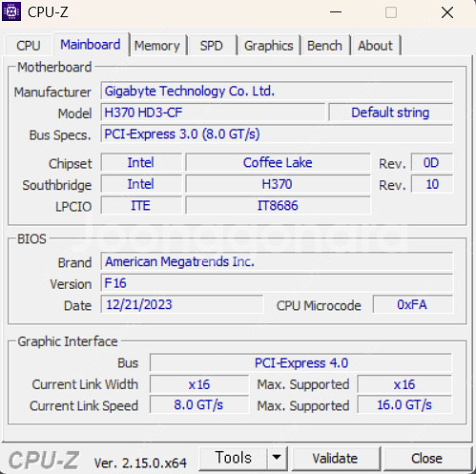Open the Graphics tab
This screenshot has height=474, width=476.
tap(269, 46)
